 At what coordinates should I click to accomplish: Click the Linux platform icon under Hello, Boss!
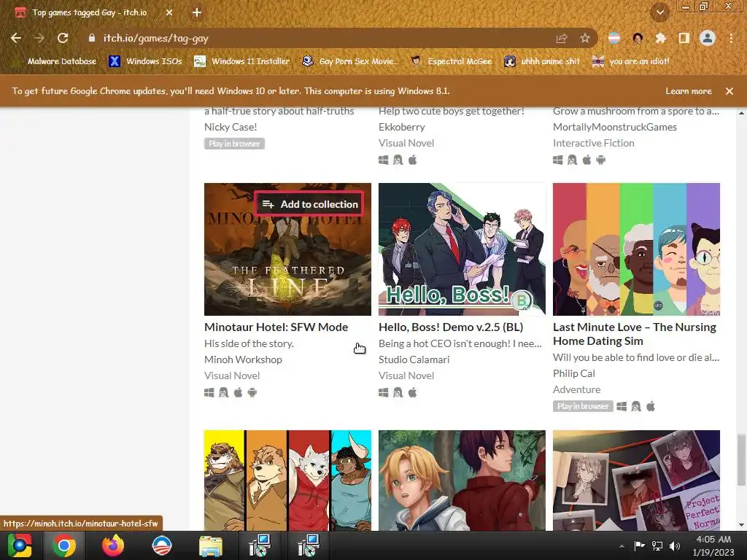398,392
